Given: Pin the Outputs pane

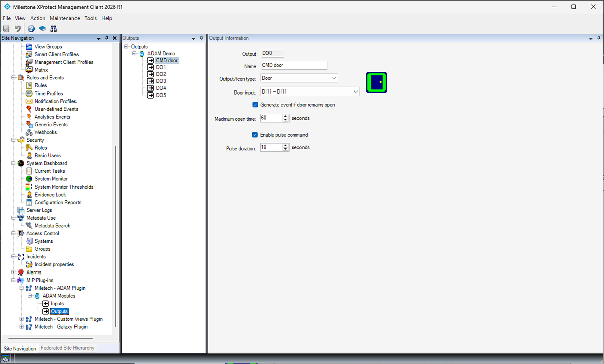Looking at the screenshot, I should pyautogui.click(x=201, y=39).
